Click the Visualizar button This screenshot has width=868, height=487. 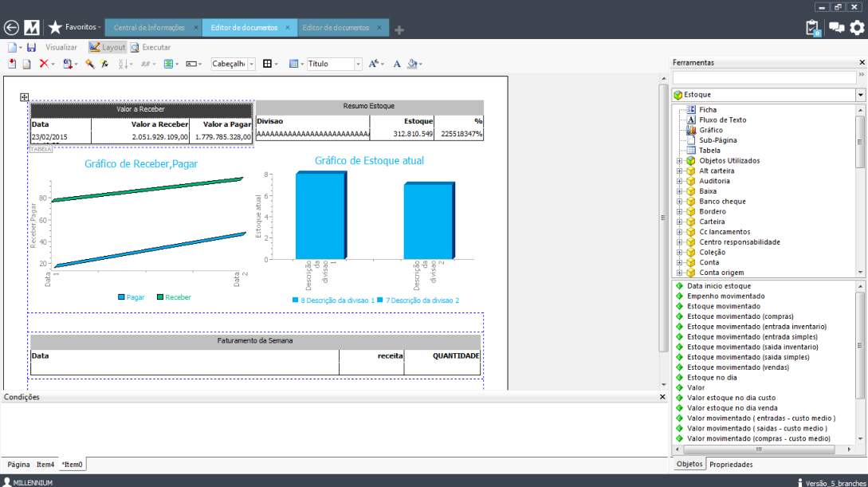point(61,48)
